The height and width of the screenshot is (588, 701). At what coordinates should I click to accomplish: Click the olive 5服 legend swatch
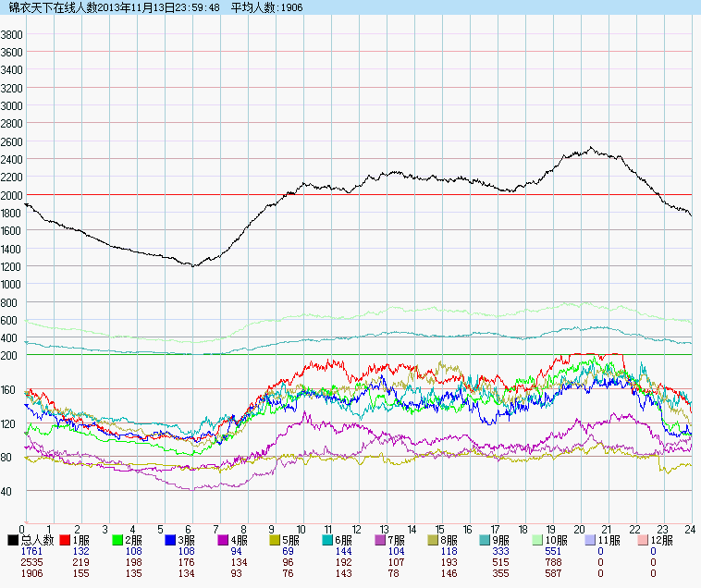[x=277, y=540]
